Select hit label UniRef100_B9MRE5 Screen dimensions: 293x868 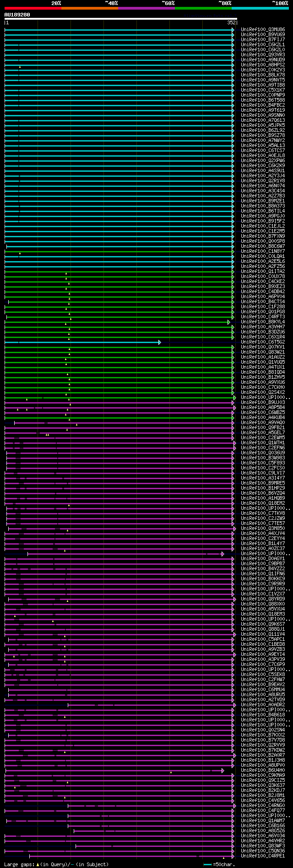point(263,483)
